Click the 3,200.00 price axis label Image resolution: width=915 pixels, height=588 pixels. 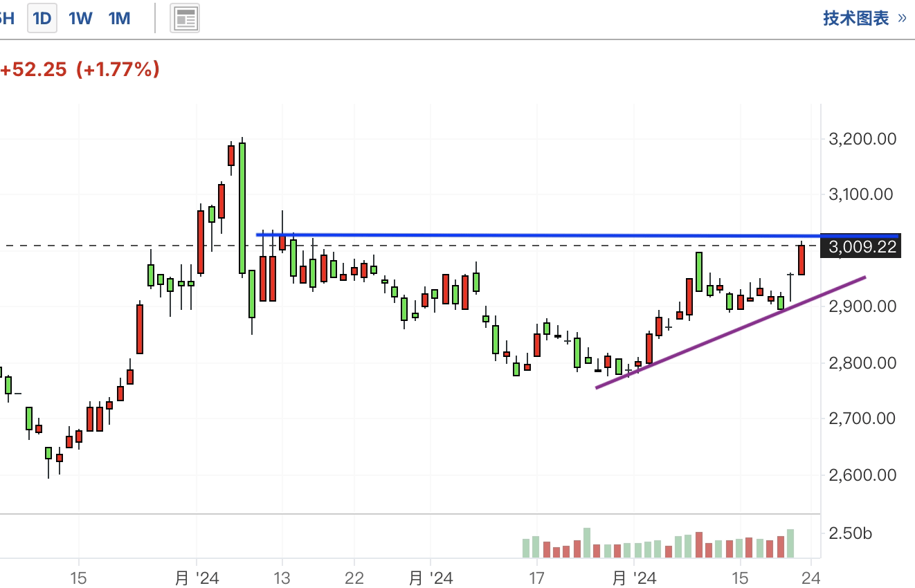pyautogui.click(x=862, y=139)
